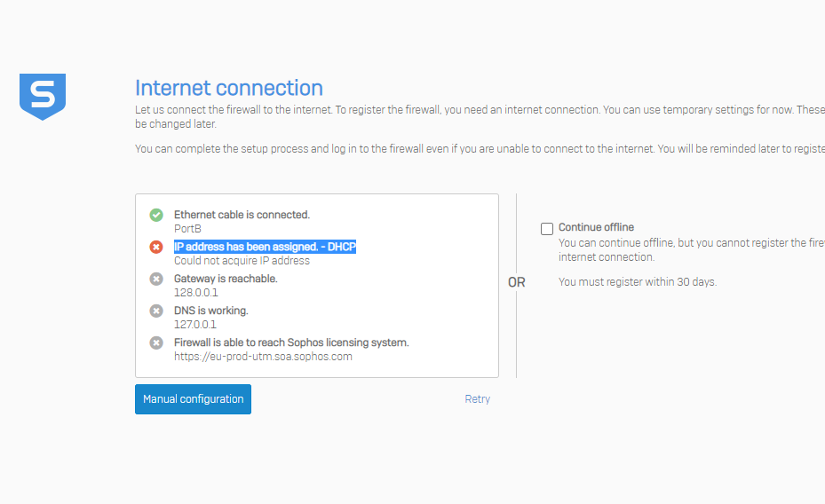Click the eu-prod-utm.soa.sophos.com URL text

(263, 357)
